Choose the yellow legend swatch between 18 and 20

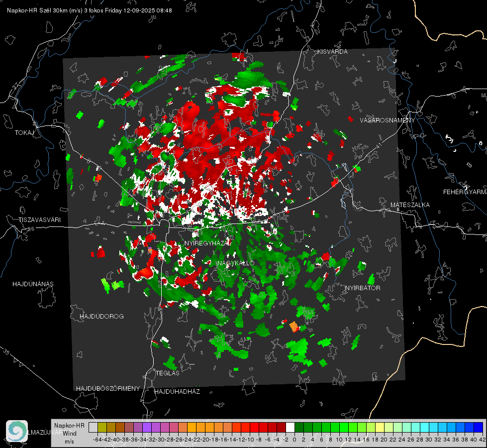(x=380, y=428)
